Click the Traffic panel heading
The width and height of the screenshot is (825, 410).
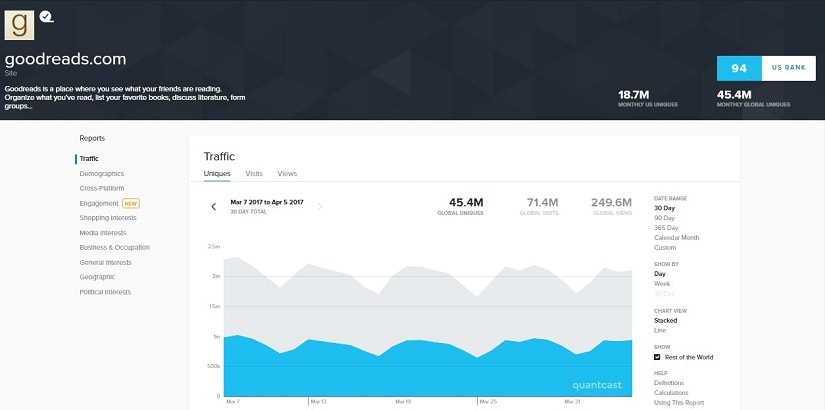coord(219,156)
